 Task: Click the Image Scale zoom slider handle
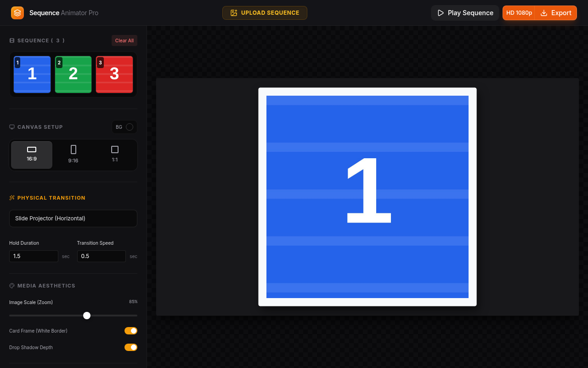pyautogui.click(x=87, y=316)
